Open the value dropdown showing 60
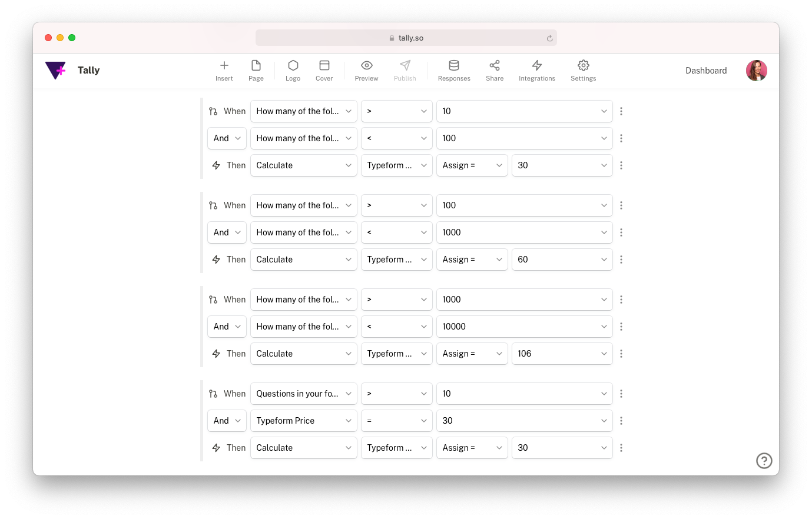The height and width of the screenshot is (519, 812). pyautogui.click(x=562, y=259)
